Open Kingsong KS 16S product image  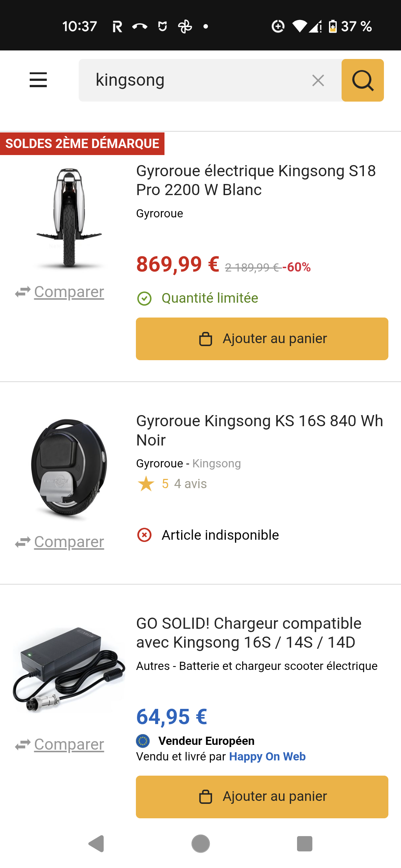69,468
